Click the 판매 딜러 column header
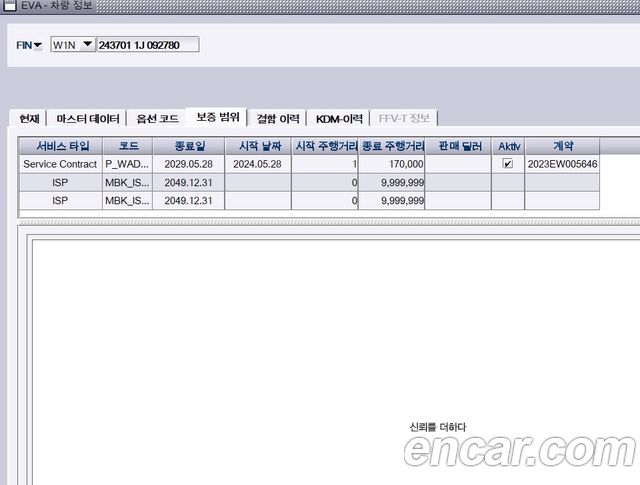Image resolution: width=640 pixels, height=485 pixels. (459, 146)
